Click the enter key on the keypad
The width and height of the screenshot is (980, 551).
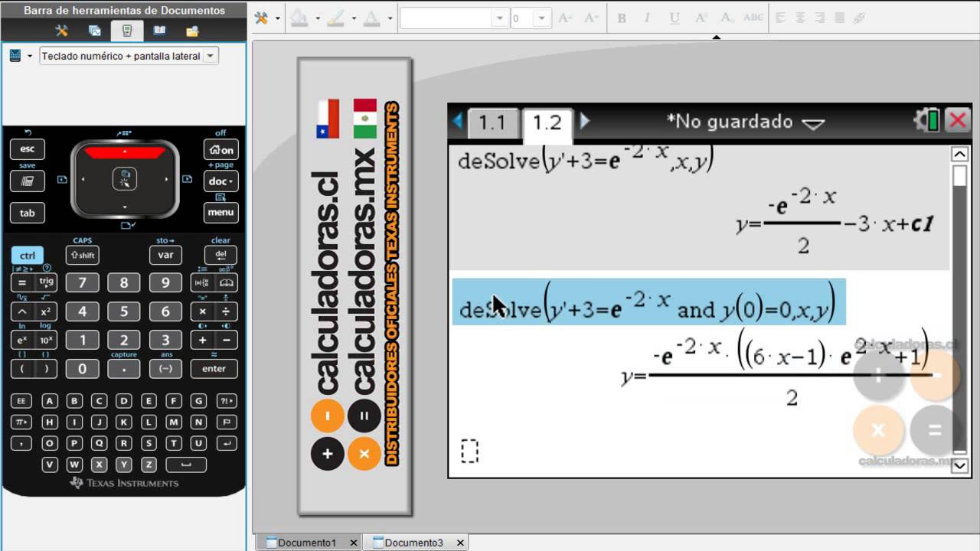214,368
